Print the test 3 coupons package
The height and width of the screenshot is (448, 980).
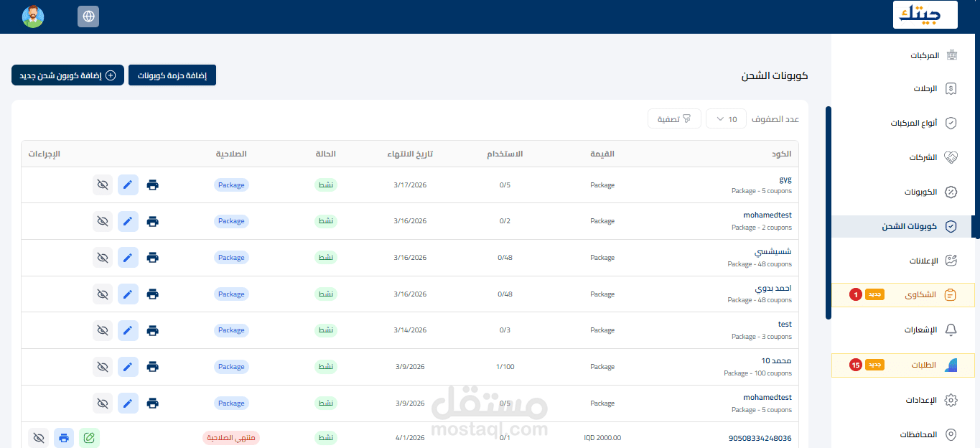click(152, 331)
